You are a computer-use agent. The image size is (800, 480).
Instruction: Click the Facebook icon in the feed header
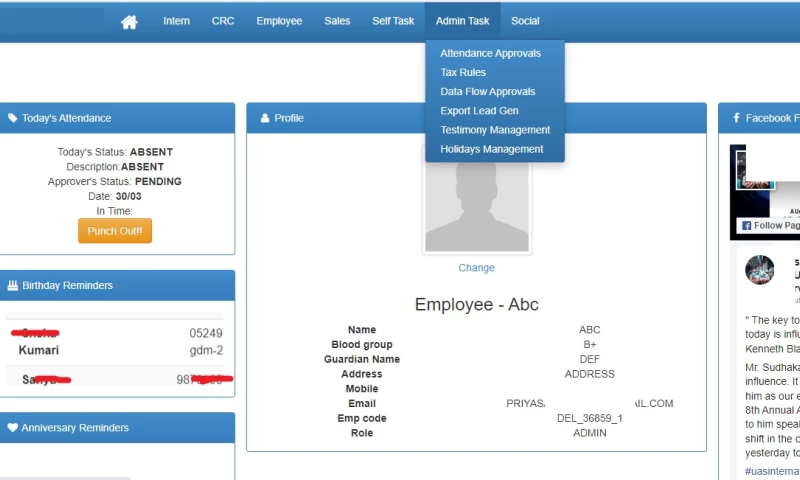tap(736, 118)
